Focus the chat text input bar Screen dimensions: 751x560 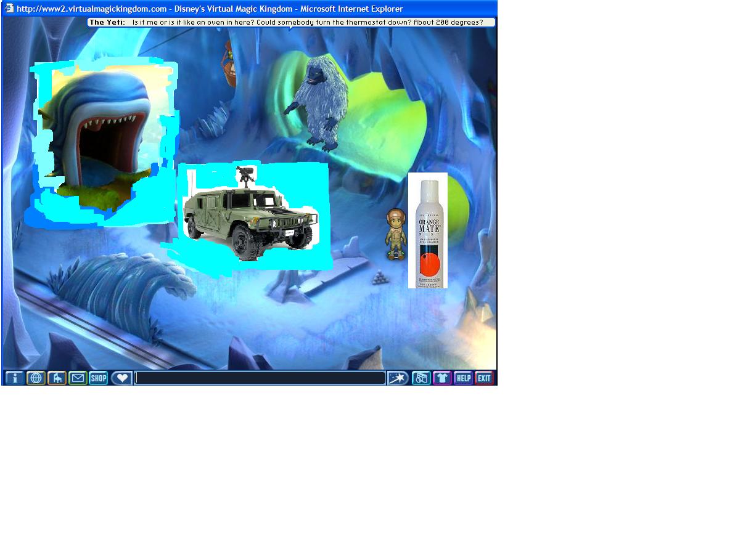pyautogui.click(x=260, y=378)
